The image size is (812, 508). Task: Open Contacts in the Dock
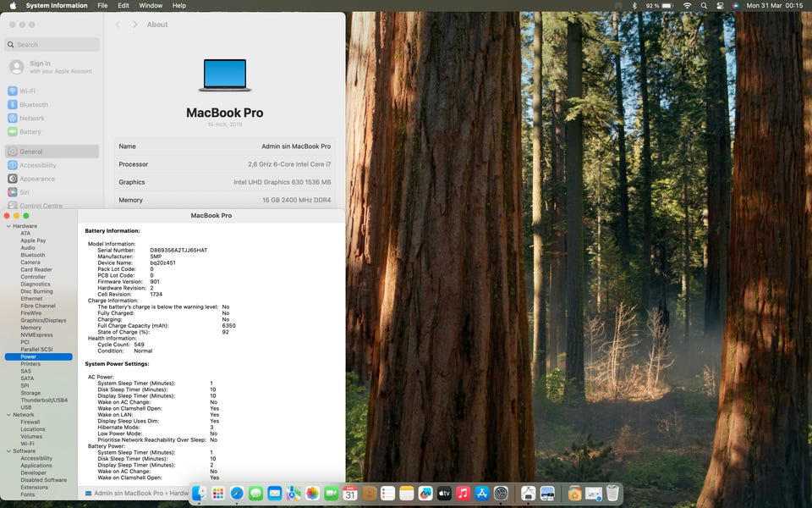(370, 493)
